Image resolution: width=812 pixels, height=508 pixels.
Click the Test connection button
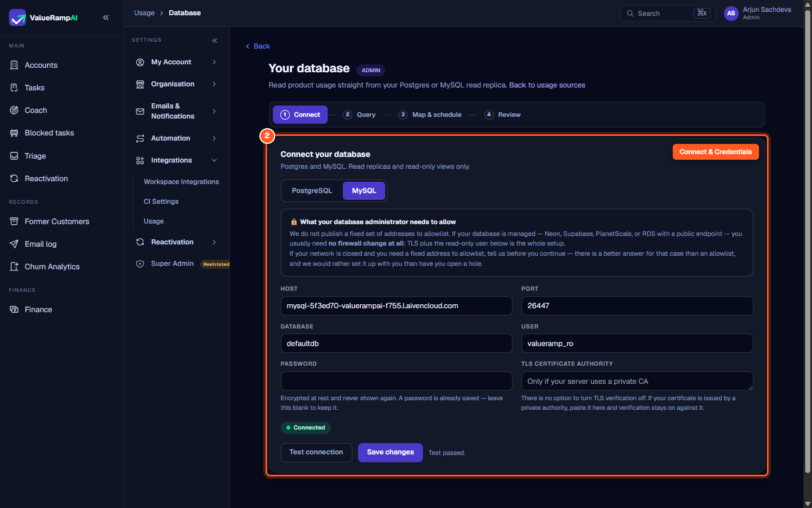tap(316, 453)
